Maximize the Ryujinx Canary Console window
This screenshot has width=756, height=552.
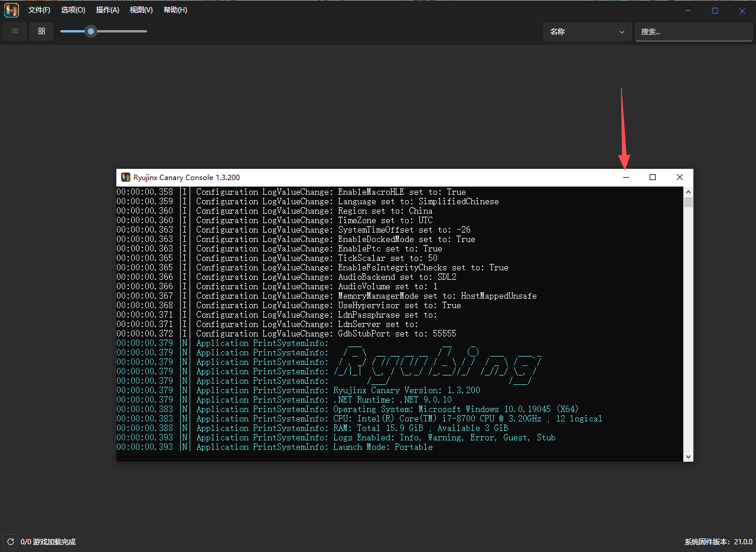coord(653,178)
